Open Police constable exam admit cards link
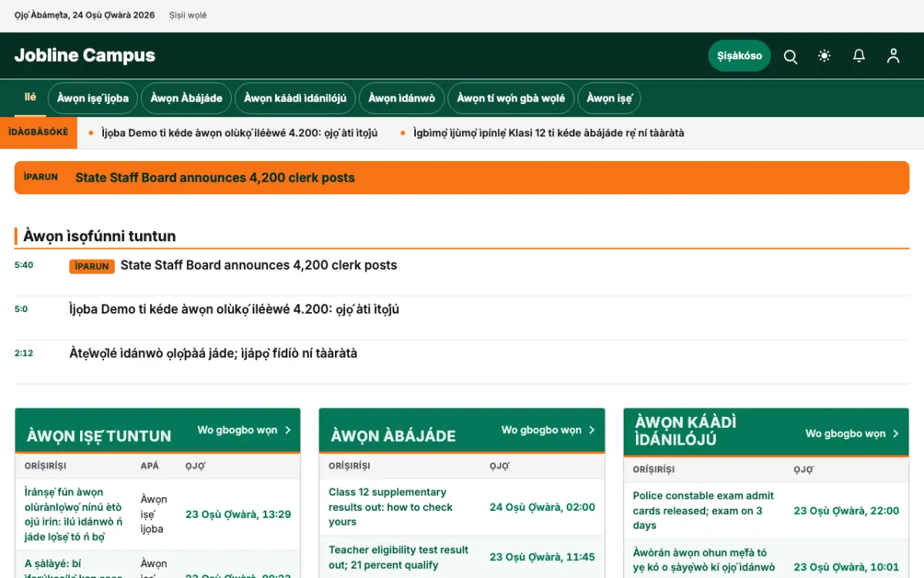Image resolution: width=924 pixels, height=578 pixels. (703, 510)
